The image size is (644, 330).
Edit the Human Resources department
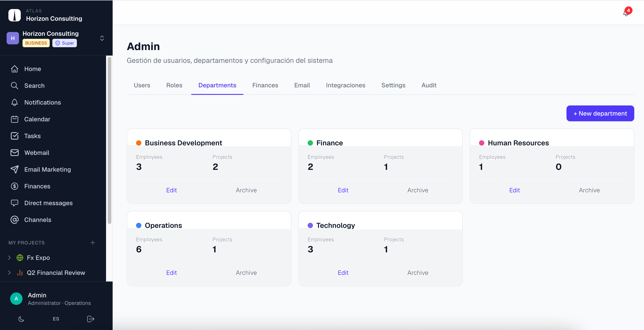click(x=515, y=190)
